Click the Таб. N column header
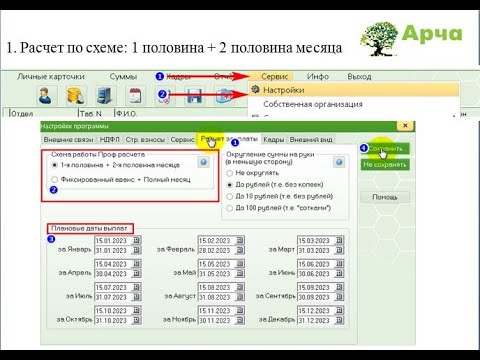The width and height of the screenshot is (480, 360). 97,113
